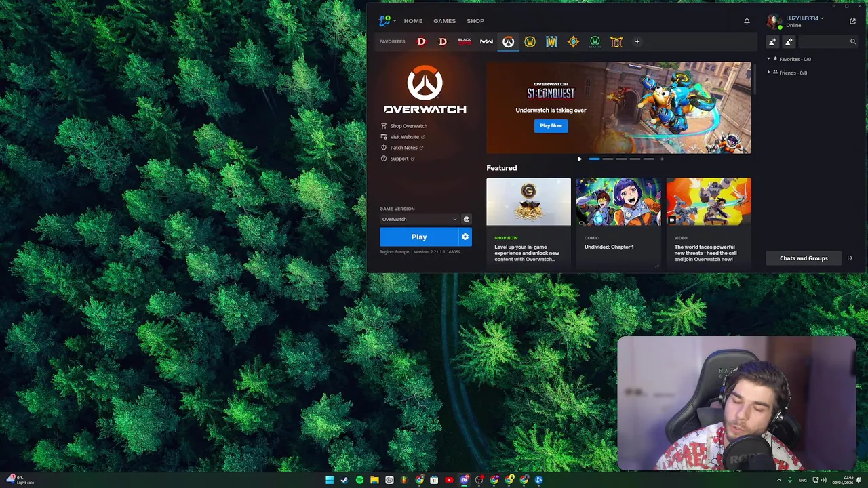
Task: Open the friend management gear-person icon
Action: tap(789, 42)
